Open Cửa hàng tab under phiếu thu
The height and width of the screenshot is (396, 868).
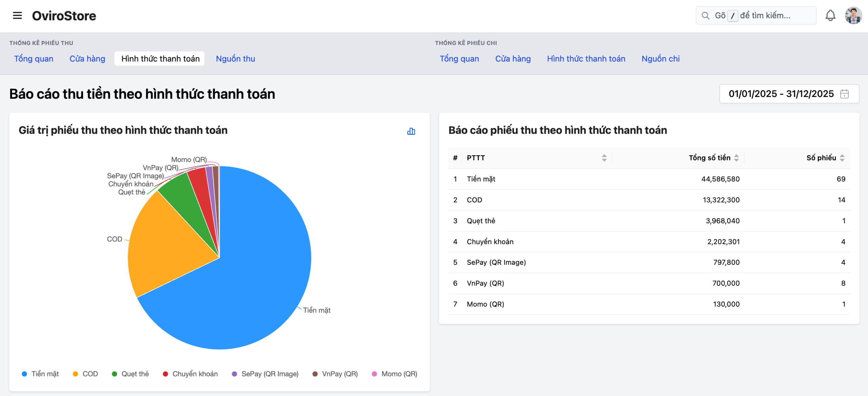point(87,59)
